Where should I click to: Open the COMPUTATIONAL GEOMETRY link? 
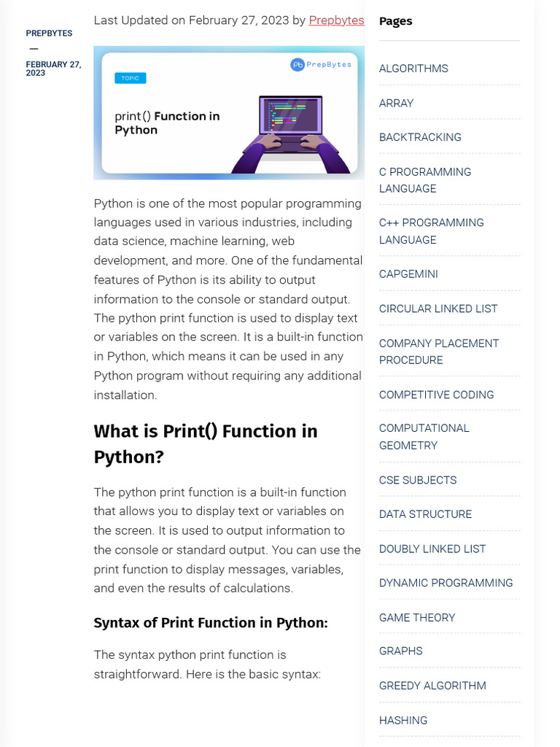(x=424, y=436)
